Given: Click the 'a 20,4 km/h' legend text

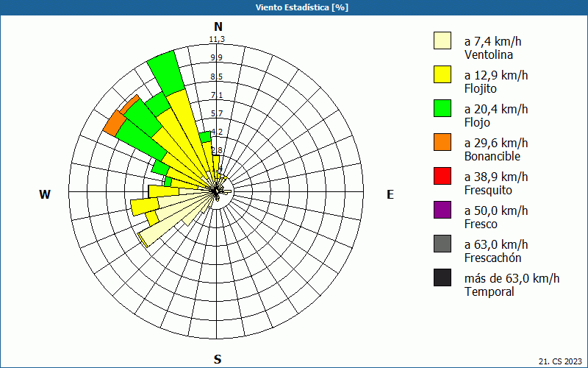Looking at the screenshot, I should (496, 109).
